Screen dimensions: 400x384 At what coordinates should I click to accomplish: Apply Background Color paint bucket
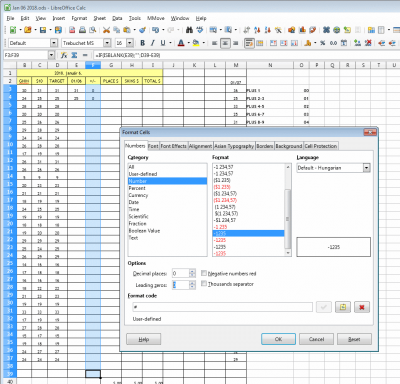(x=196, y=43)
